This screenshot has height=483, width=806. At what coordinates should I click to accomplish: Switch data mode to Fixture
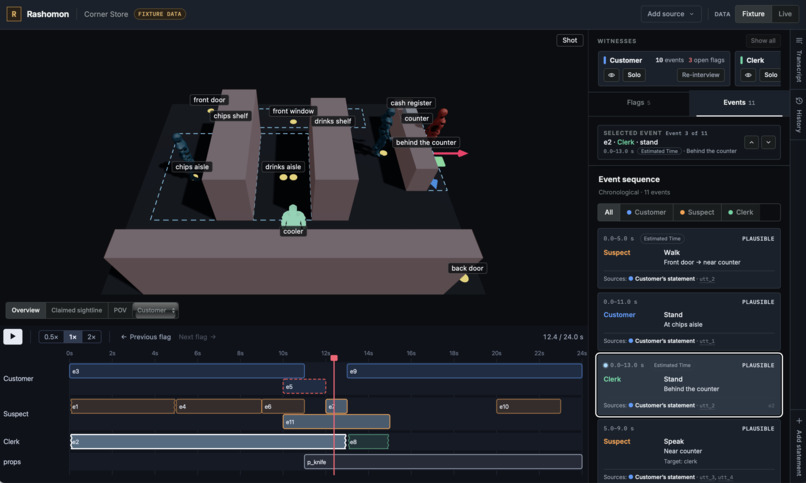pos(753,14)
